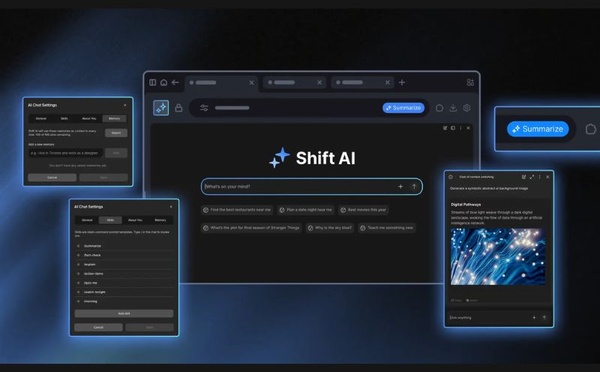Close the middle browser tab
The image size is (600, 372).
(x=320, y=82)
